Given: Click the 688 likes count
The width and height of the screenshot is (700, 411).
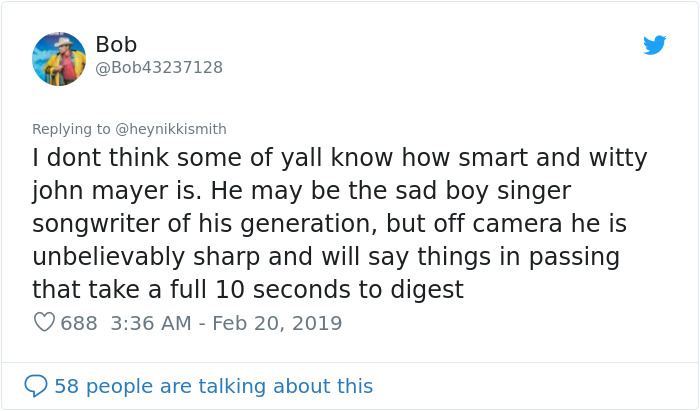Looking at the screenshot, I should [x=79, y=324].
